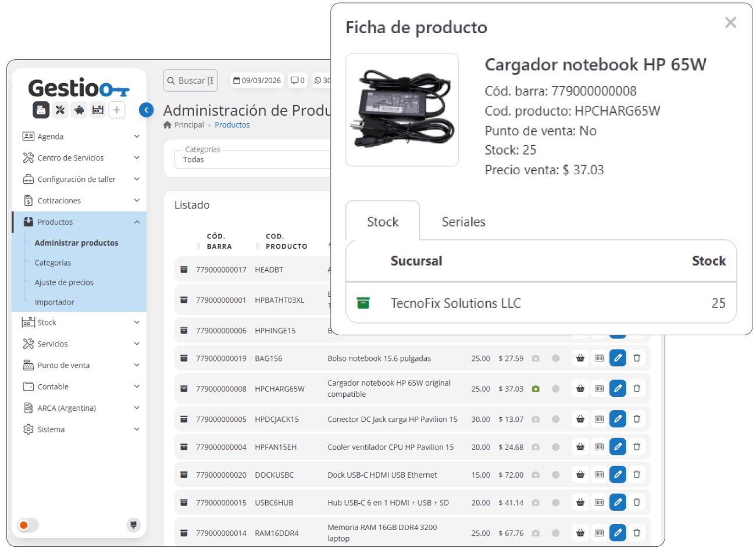Add a module with the plus icon

(x=117, y=110)
